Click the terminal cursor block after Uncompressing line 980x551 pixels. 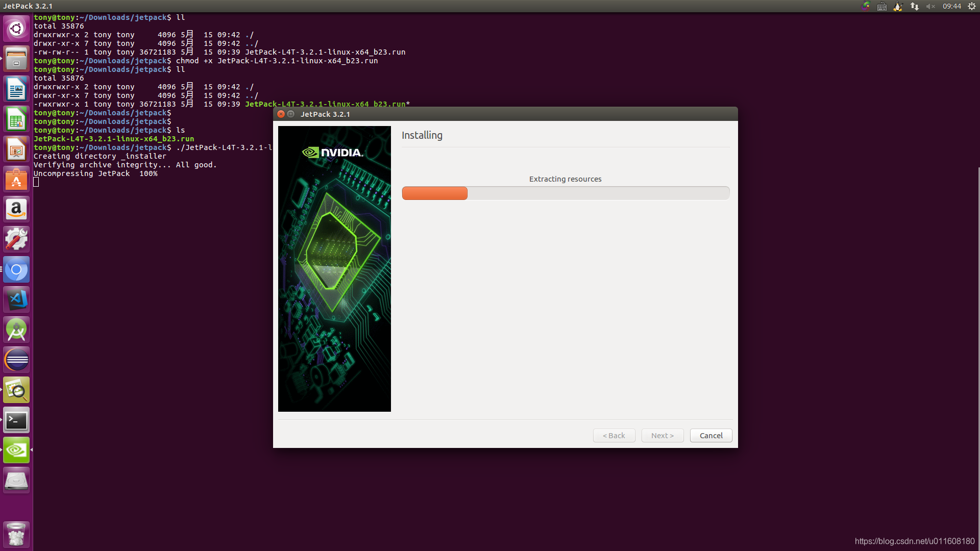tap(36, 182)
